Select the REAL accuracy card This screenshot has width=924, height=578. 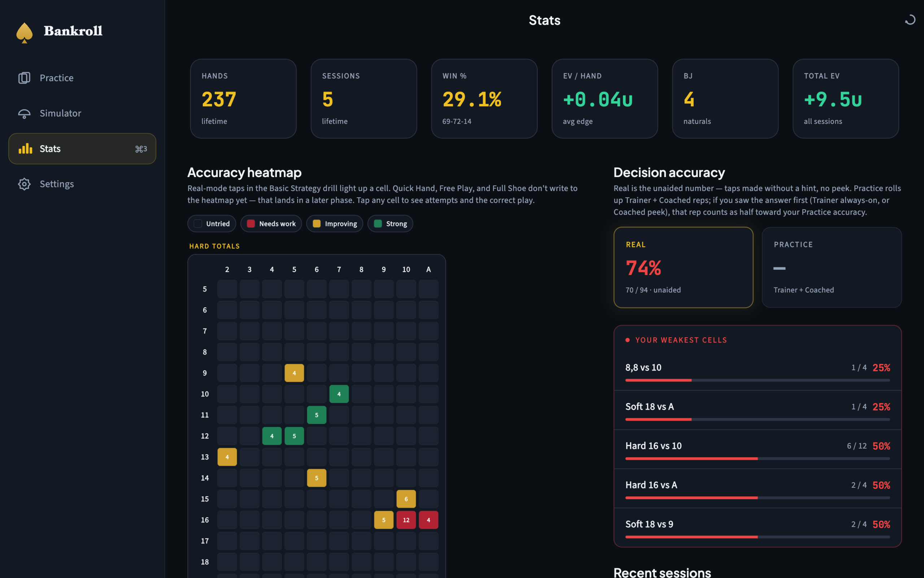click(683, 267)
